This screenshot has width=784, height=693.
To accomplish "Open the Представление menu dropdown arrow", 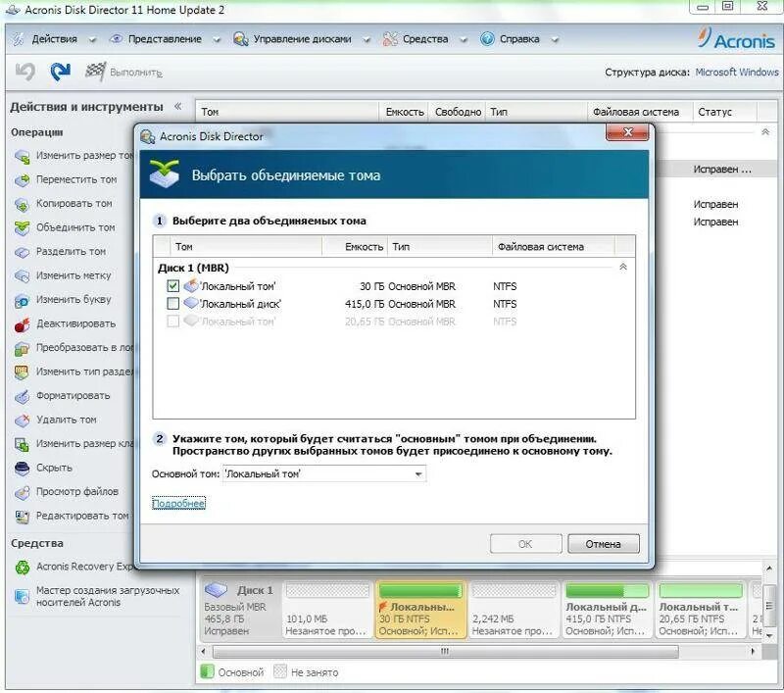I will coord(217,40).
